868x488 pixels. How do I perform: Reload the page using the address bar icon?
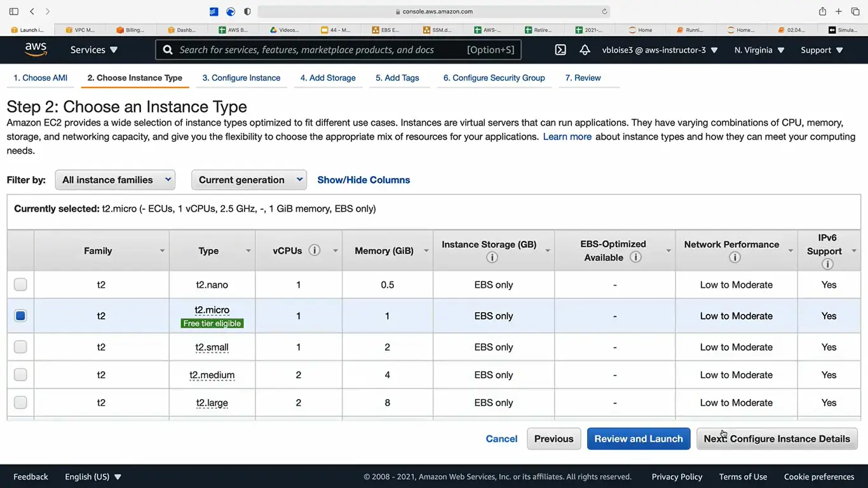(604, 11)
